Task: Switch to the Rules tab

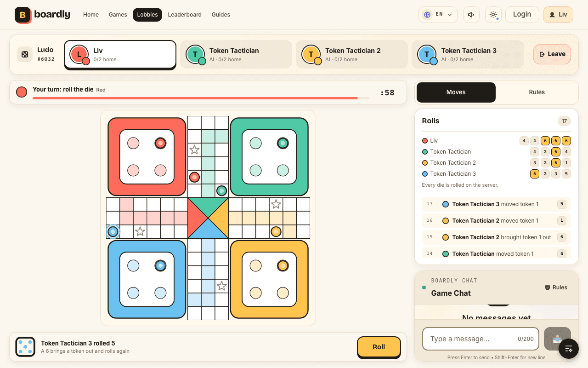Action: [537, 92]
